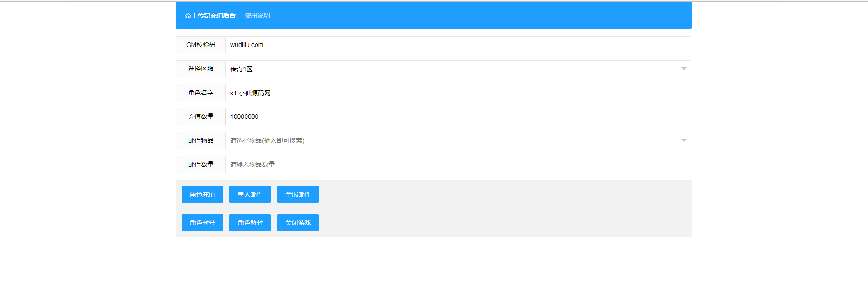Click the 邮件数量 label
The height and width of the screenshot is (295, 868).
tap(201, 164)
